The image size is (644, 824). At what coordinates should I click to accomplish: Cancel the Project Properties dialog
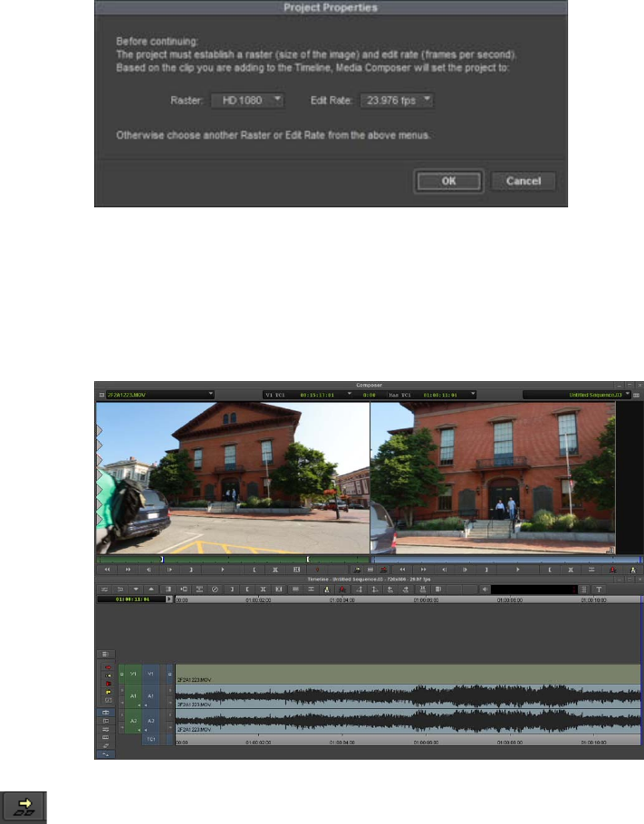(524, 181)
